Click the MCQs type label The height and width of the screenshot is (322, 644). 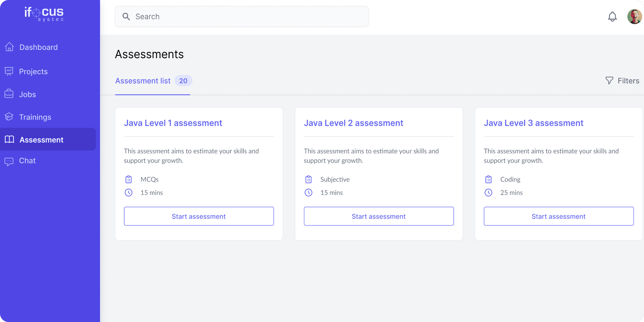[149, 179]
